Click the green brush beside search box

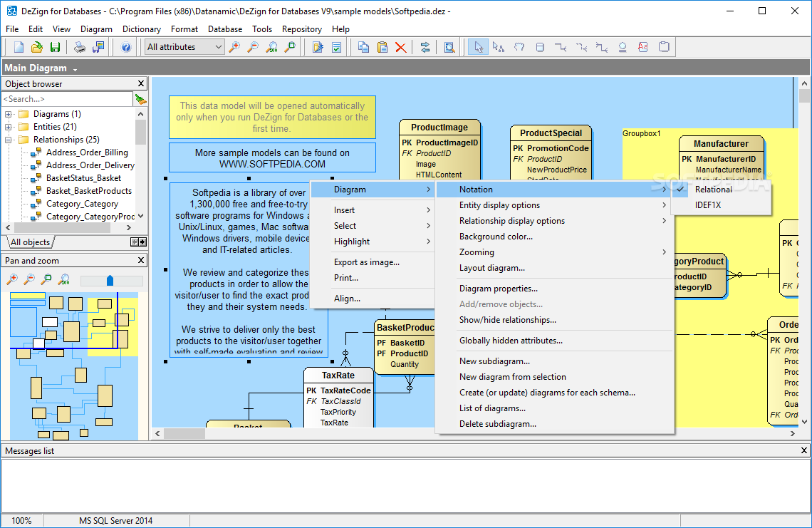tap(140, 99)
